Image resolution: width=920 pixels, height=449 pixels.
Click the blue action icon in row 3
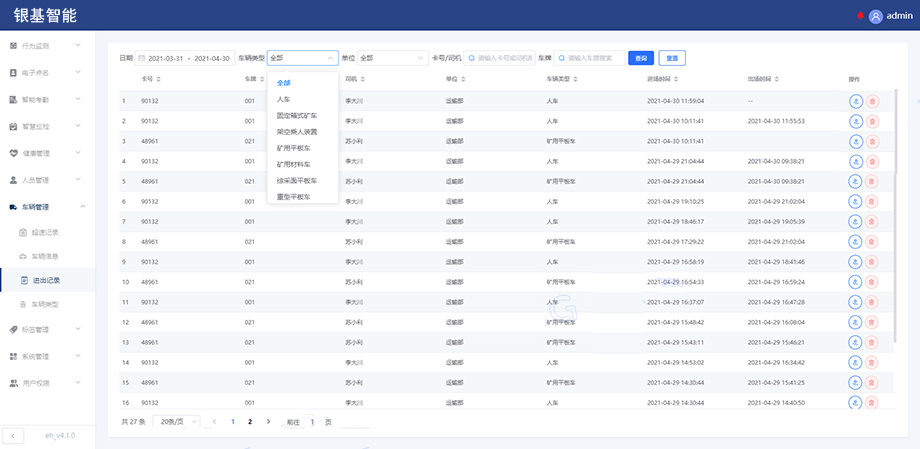856,141
